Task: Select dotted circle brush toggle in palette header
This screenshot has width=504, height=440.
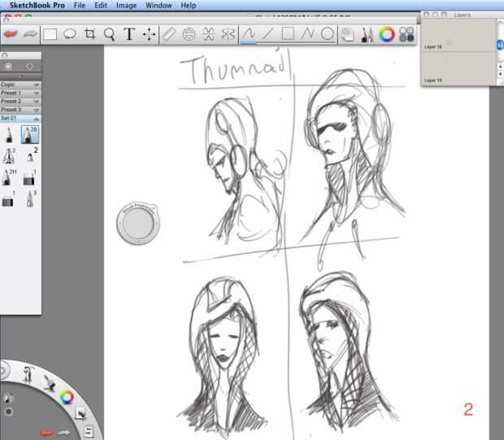Action: coord(29,66)
